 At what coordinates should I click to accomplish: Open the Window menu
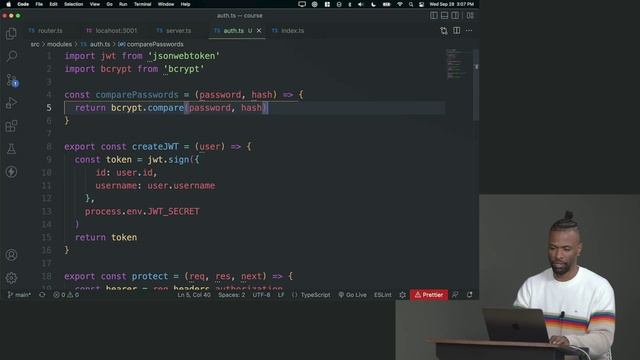(166, 4)
